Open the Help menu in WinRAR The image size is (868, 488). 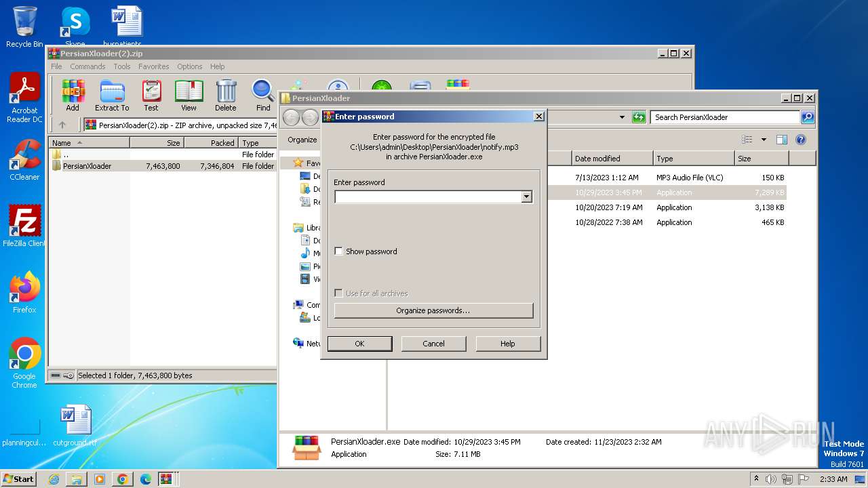[x=217, y=66]
